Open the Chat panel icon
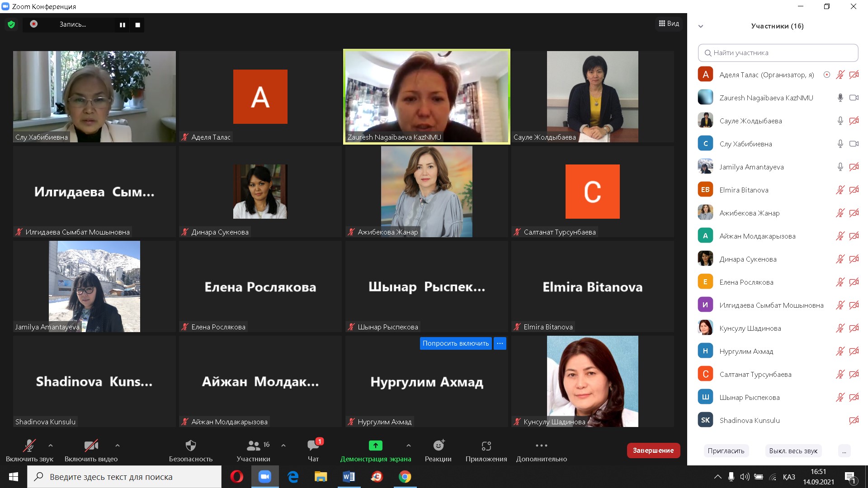 (313, 446)
